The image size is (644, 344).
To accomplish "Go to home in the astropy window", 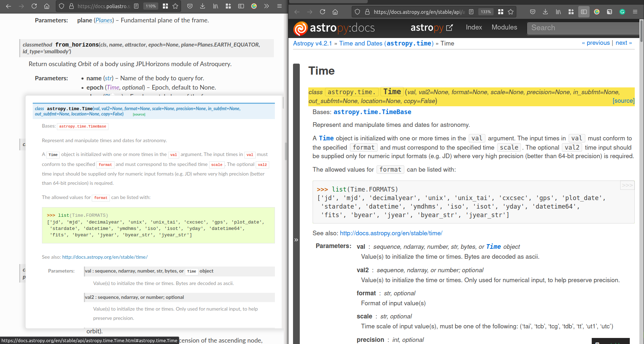I will coord(335,12).
